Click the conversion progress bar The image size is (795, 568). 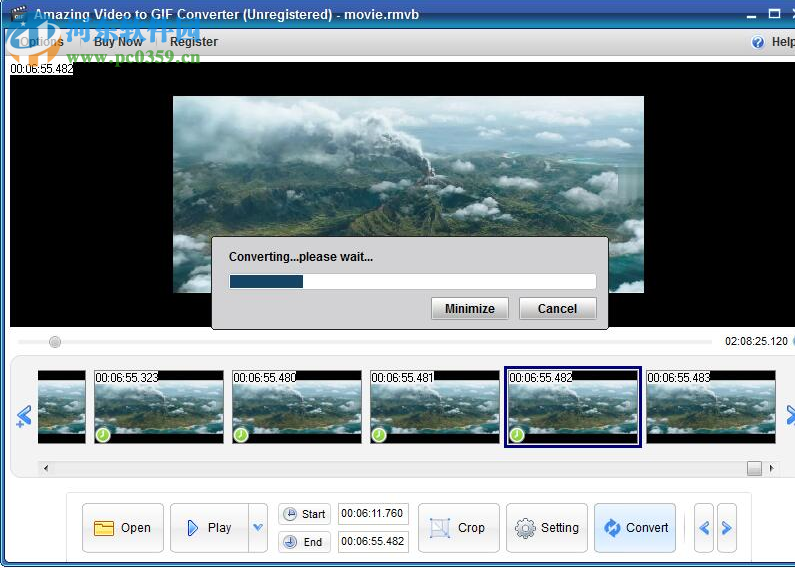(413, 281)
